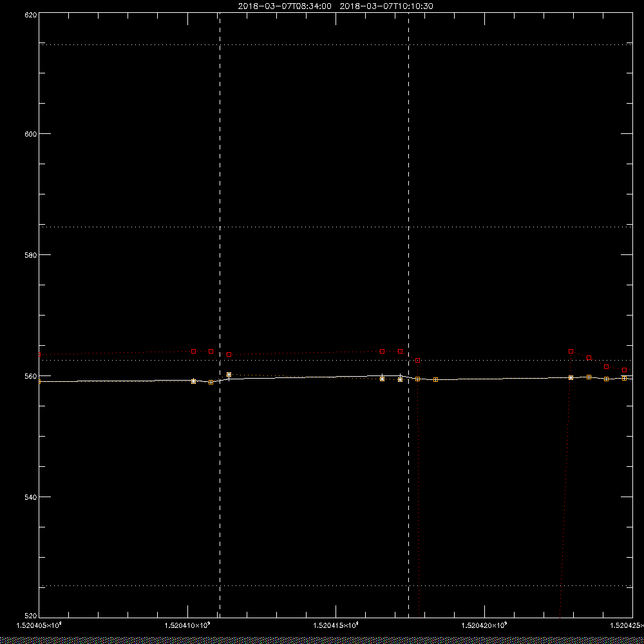Click first red square of the final descending group
This screenshot has width=644, height=644.
point(571,351)
